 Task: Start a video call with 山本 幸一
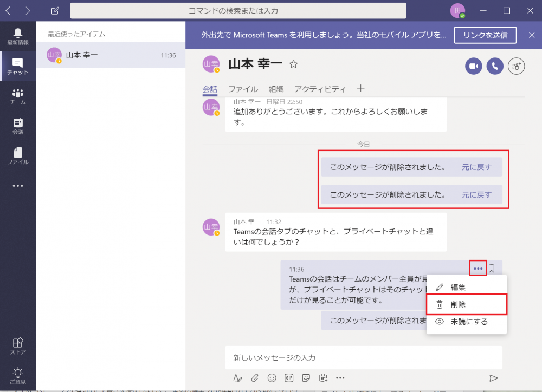(x=473, y=66)
